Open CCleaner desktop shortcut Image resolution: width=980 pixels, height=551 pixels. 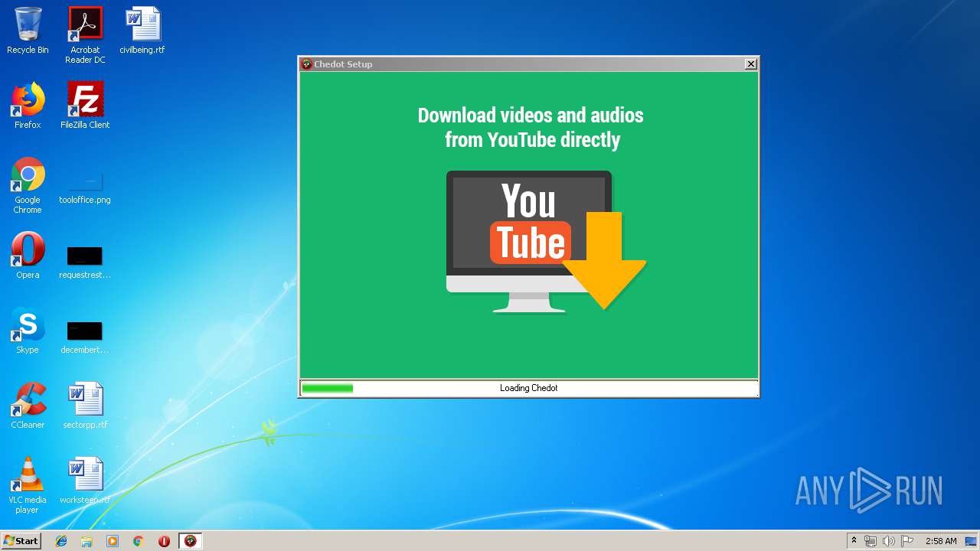click(x=28, y=406)
